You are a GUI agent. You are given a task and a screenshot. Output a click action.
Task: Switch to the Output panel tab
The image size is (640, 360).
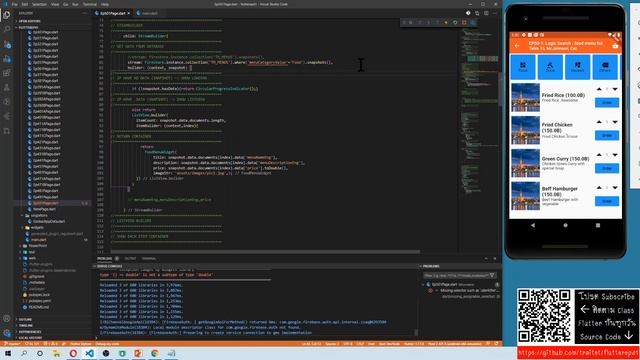coord(130,258)
